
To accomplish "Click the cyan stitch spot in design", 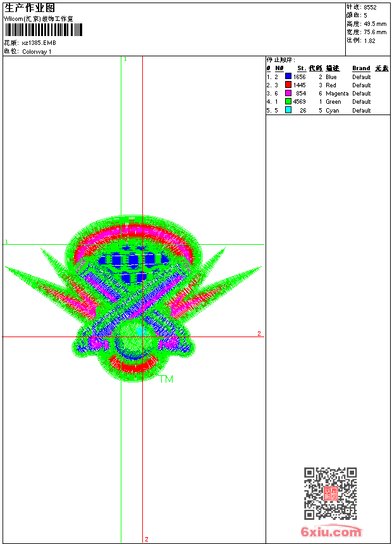I will pos(140,331).
